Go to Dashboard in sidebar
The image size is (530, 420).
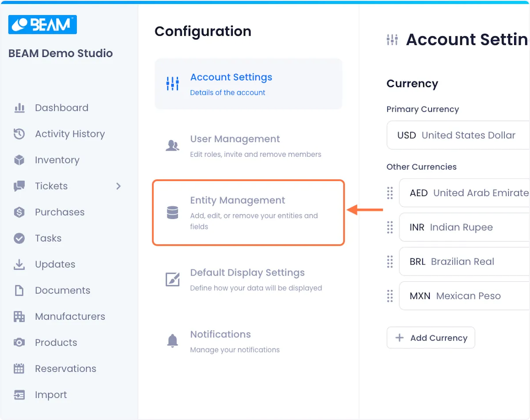pos(62,108)
